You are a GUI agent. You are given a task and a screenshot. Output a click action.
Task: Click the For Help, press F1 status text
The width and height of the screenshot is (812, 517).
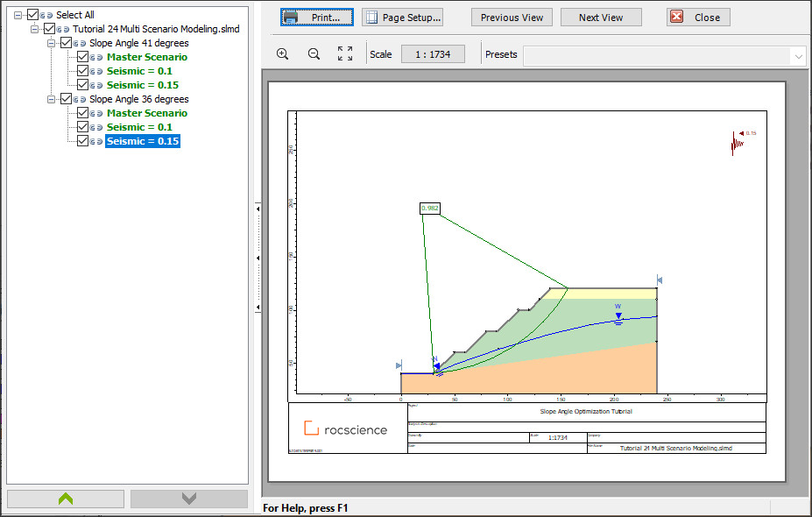pyautogui.click(x=306, y=508)
